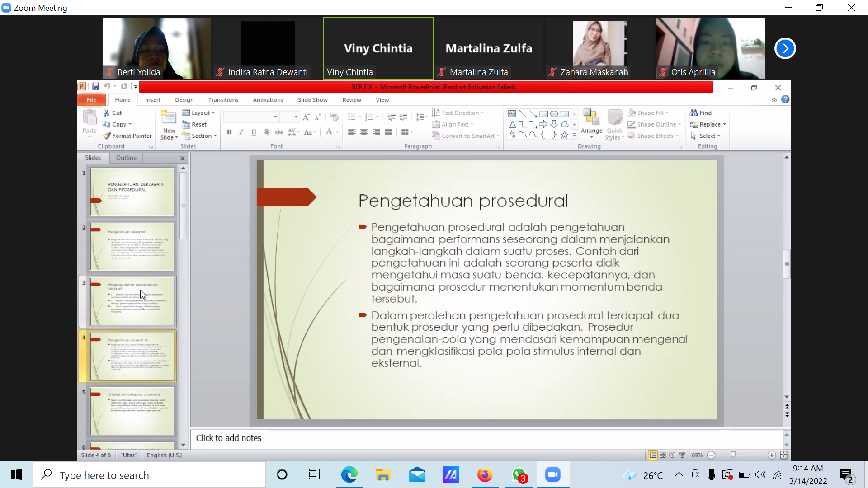Click the Slide Sorter view icon
Viewport: 868px width, 488px height.
click(x=663, y=455)
